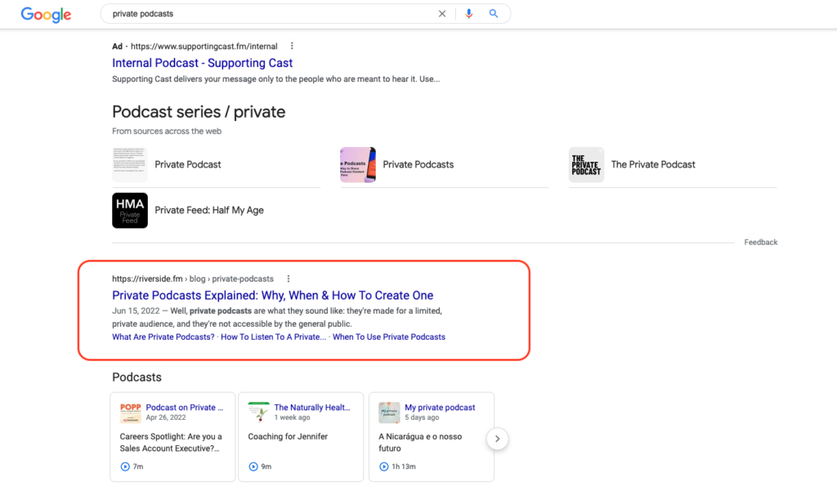Jump to 'How To Listen To A Private...' sitelink
Image resolution: width=837 pixels, height=504 pixels.
coord(273,337)
